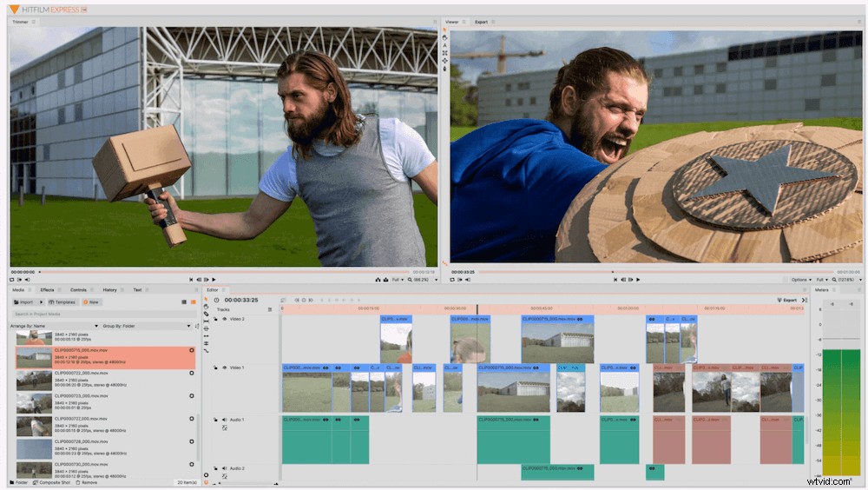This screenshot has width=868, height=490.
Task: Click the Export button above timeline
Action: point(787,300)
